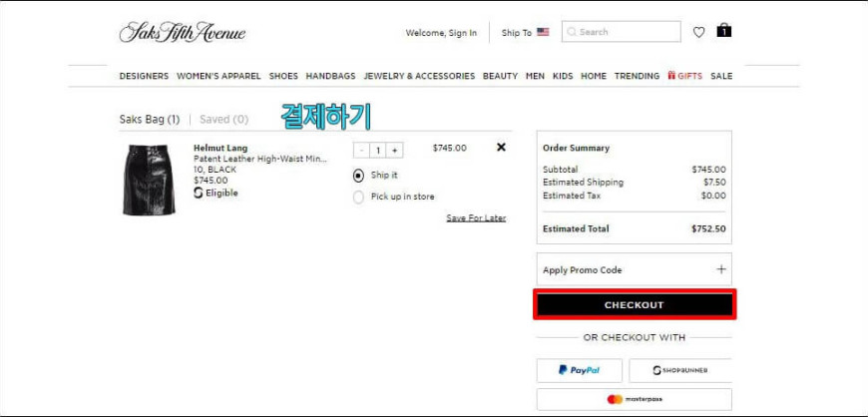Click the Save For Later link
The image size is (868, 417).
(x=476, y=217)
